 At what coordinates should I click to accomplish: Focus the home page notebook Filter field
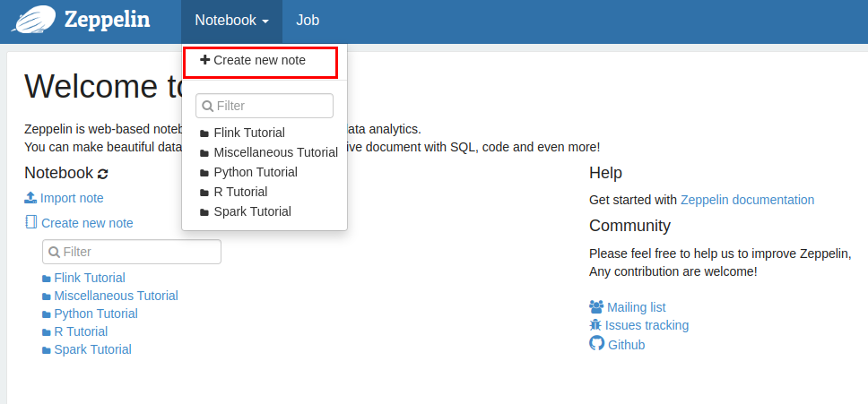click(x=132, y=252)
